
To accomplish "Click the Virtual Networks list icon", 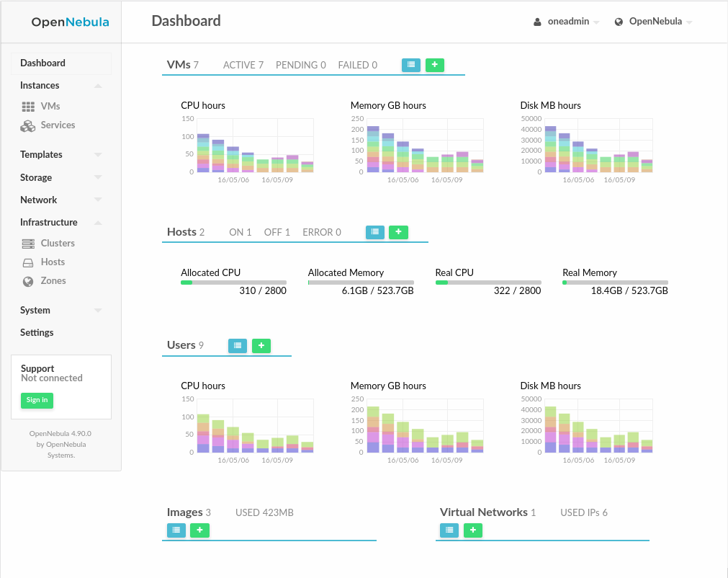I will tap(449, 530).
